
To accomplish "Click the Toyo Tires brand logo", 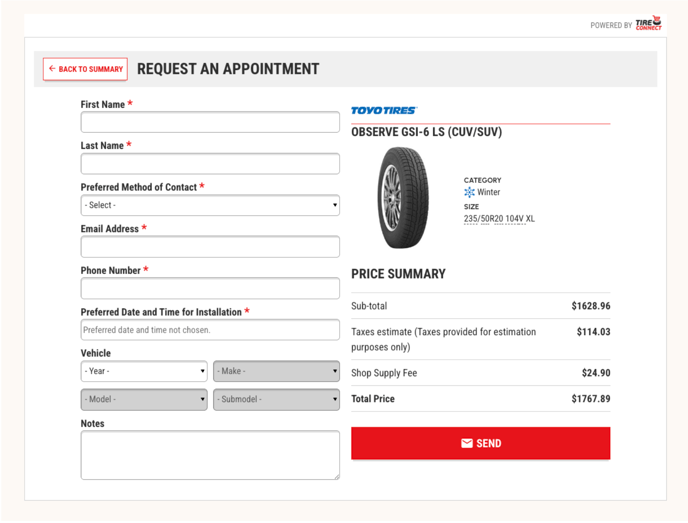I will pos(384,111).
